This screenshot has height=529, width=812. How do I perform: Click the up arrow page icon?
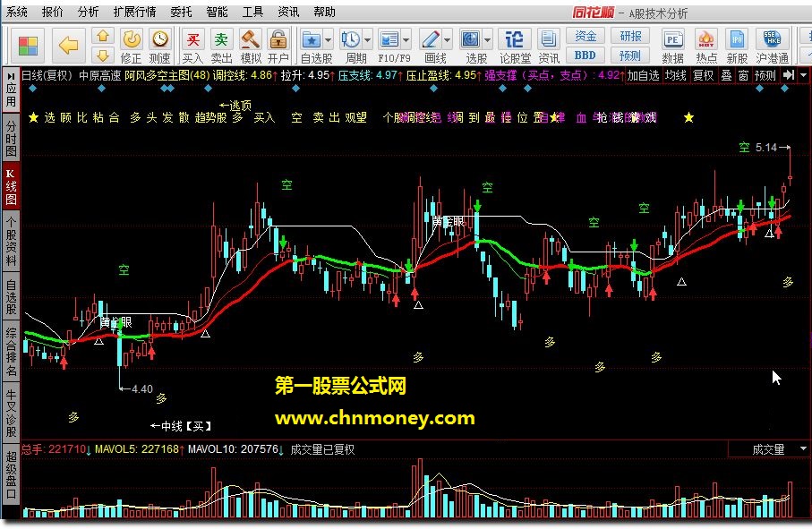[x=103, y=36]
